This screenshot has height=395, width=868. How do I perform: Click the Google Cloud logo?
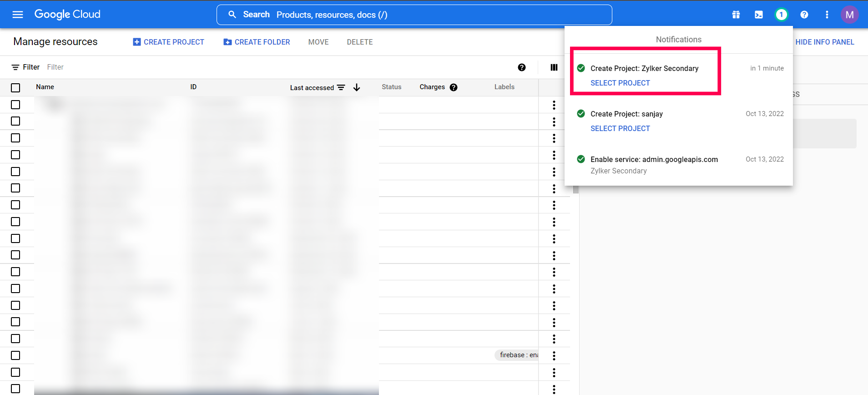click(x=67, y=15)
